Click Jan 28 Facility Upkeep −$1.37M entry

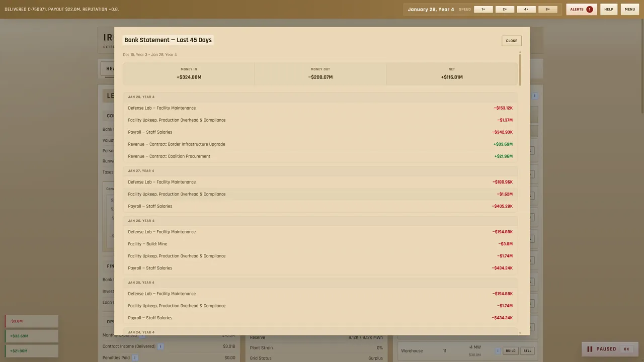(320, 120)
